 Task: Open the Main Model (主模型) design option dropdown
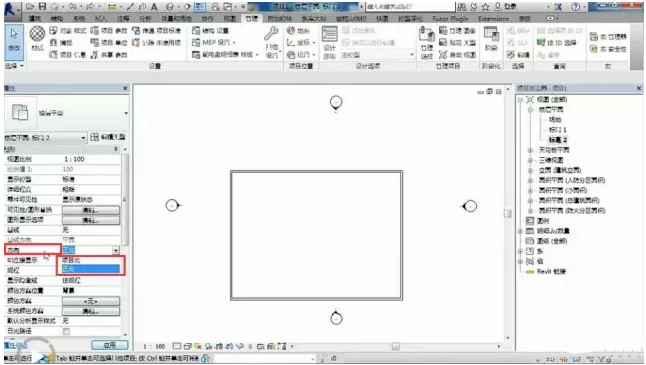378,55
